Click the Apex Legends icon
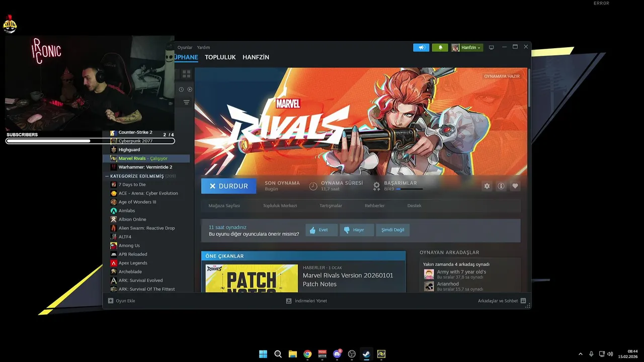This screenshot has height=362, width=644. pyautogui.click(x=114, y=263)
